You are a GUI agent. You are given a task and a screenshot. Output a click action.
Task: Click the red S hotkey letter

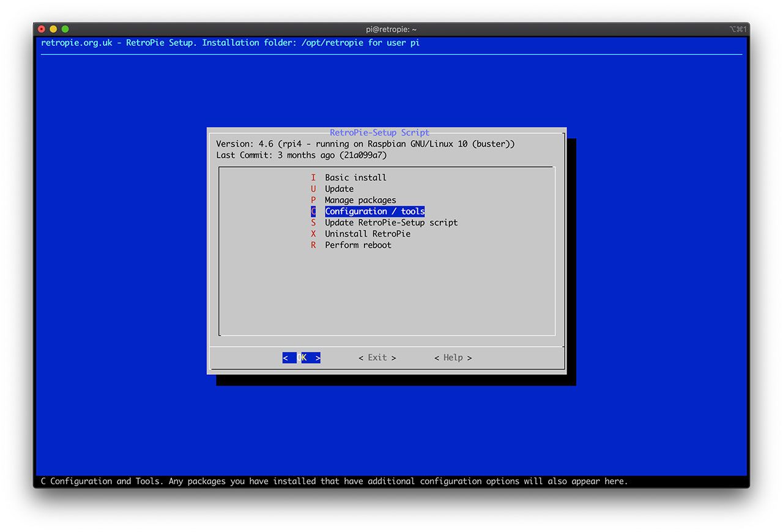[313, 223]
